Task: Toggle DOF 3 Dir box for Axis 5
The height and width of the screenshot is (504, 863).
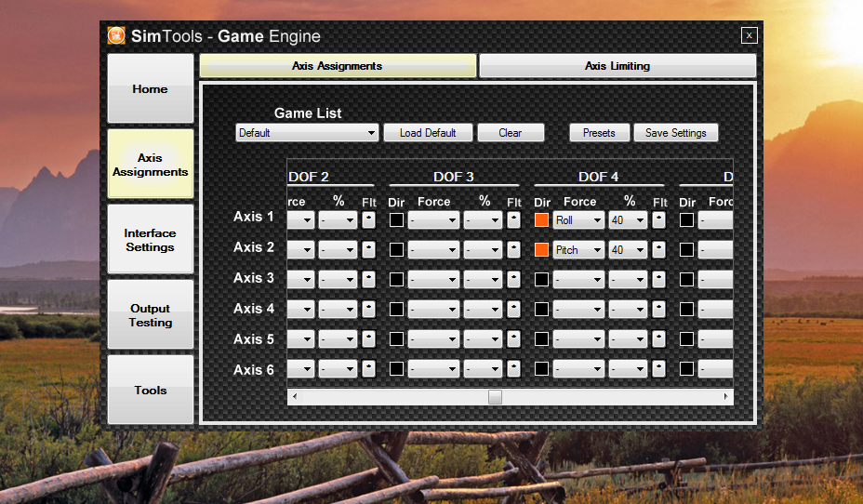Action: pos(396,338)
